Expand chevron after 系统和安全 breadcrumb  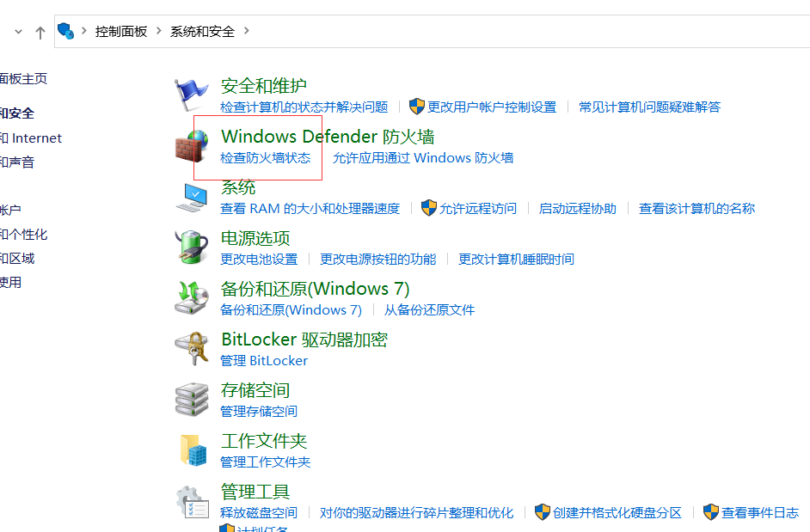[x=247, y=31]
